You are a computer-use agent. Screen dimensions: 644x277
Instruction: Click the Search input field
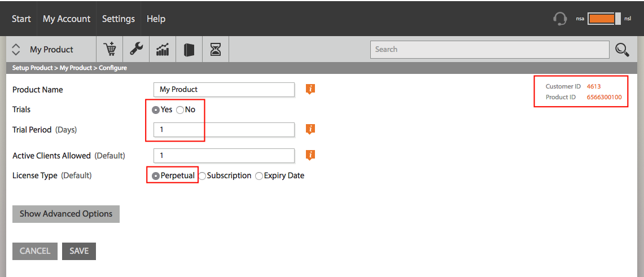click(490, 49)
